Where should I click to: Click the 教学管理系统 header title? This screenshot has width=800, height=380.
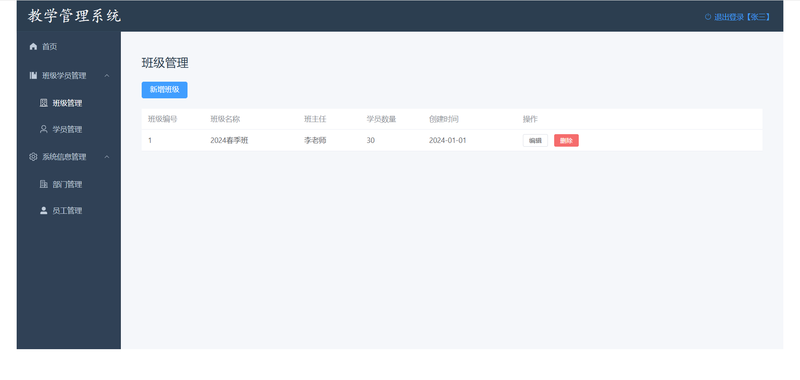click(74, 16)
